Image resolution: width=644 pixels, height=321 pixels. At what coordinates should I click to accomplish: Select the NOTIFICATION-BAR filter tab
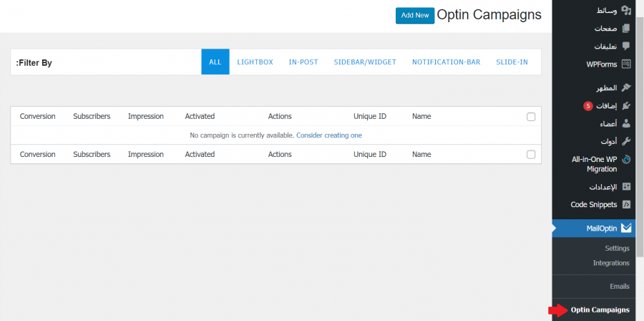coord(446,62)
